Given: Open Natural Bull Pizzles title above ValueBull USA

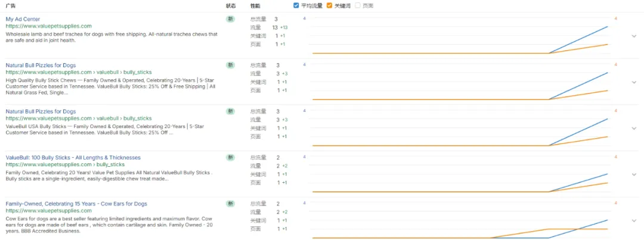Looking at the screenshot, I should click(41, 111).
